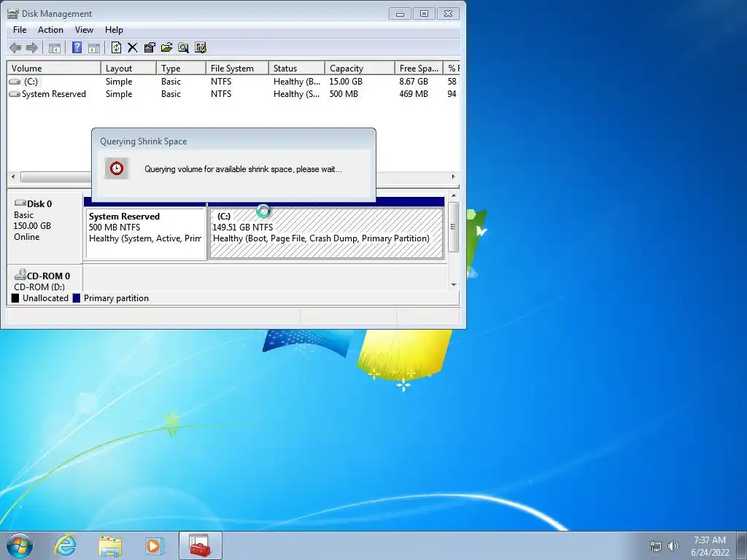Image resolution: width=747 pixels, height=560 pixels.
Task: Click the volume list's left scroll arrow
Action: [x=13, y=176]
